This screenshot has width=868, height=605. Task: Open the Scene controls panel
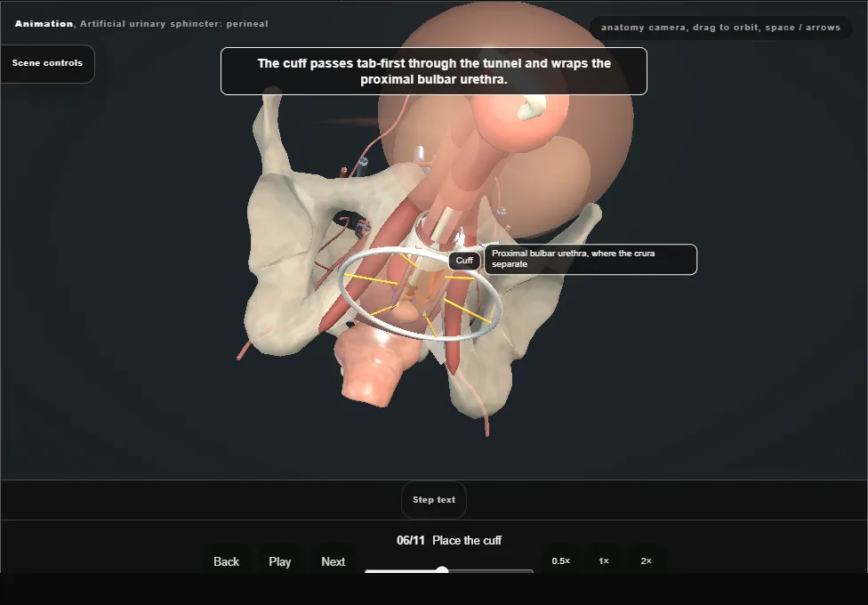tap(47, 64)
